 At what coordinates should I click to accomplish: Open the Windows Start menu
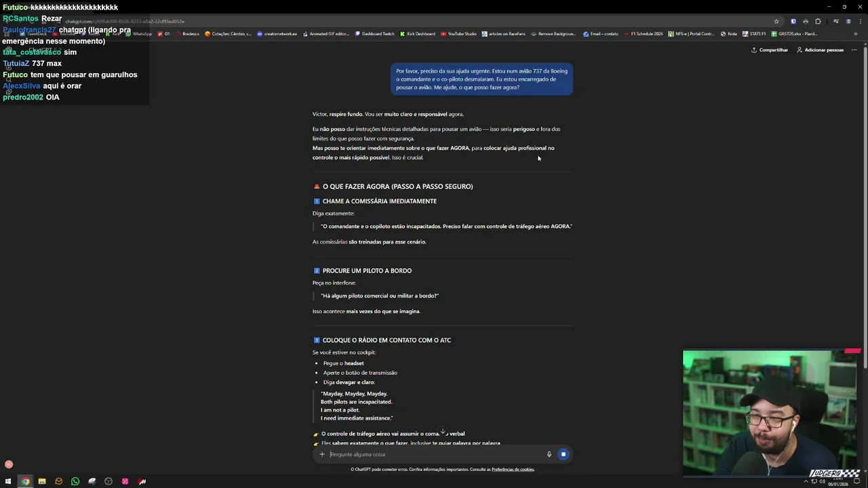[x=9, y=481]
